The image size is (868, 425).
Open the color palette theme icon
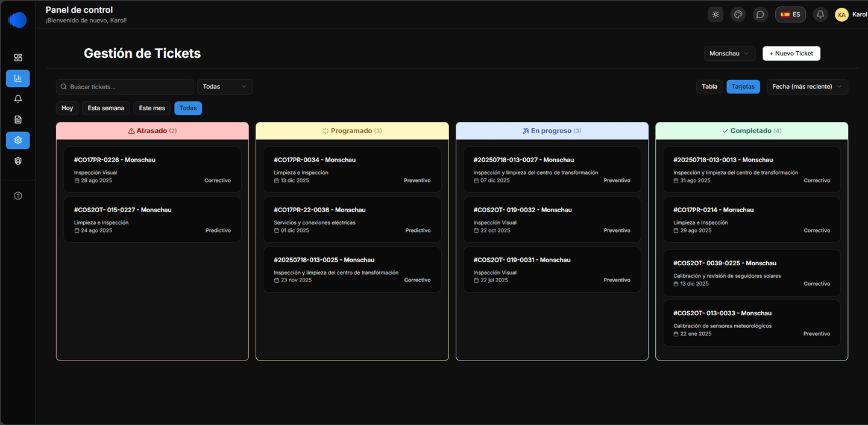(x=738, y=14)
